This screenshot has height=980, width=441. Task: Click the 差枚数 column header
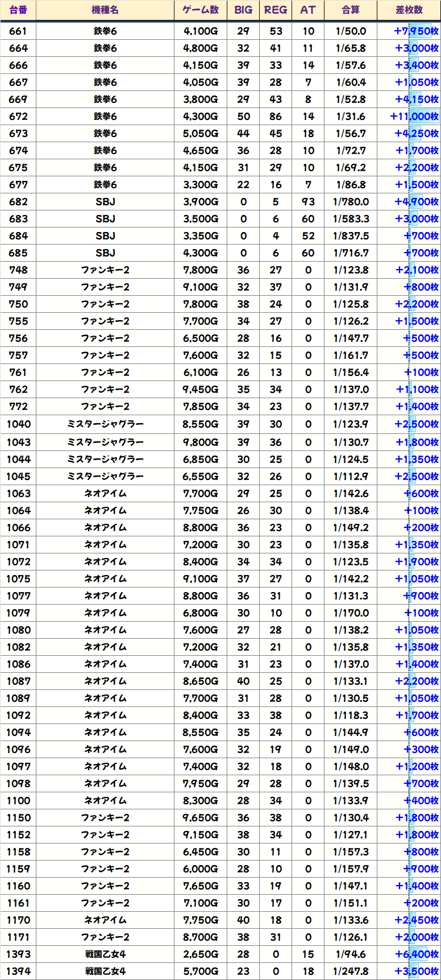point(409,10)
